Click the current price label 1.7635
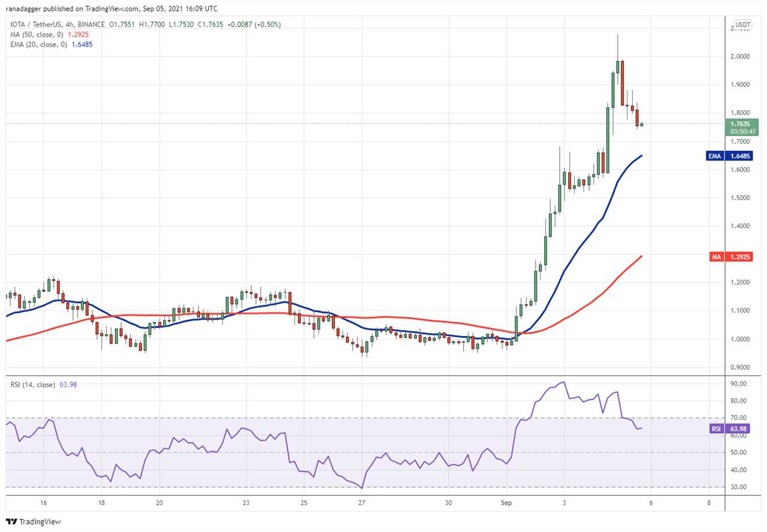This screenshot has width=767, height=532. click(x=742, y=124)
